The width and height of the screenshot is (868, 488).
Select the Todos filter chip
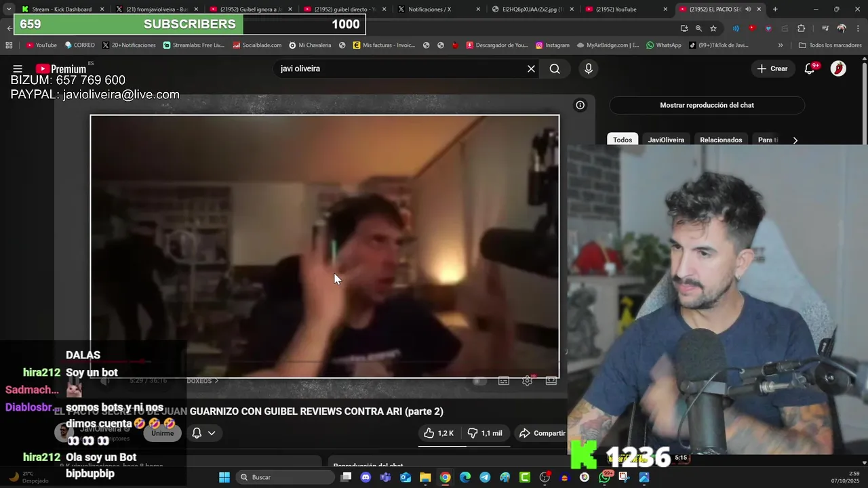(x=623, y=140)
